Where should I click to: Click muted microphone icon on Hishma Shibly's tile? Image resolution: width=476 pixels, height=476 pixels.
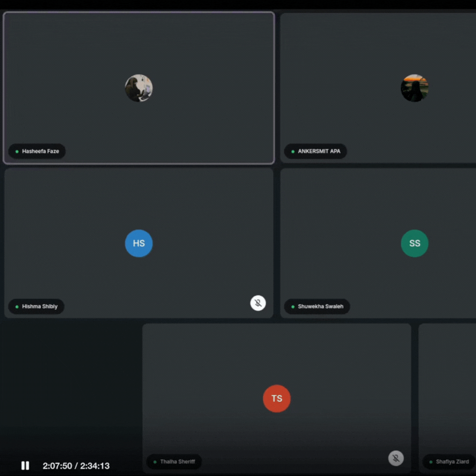(x=258, y=303)
